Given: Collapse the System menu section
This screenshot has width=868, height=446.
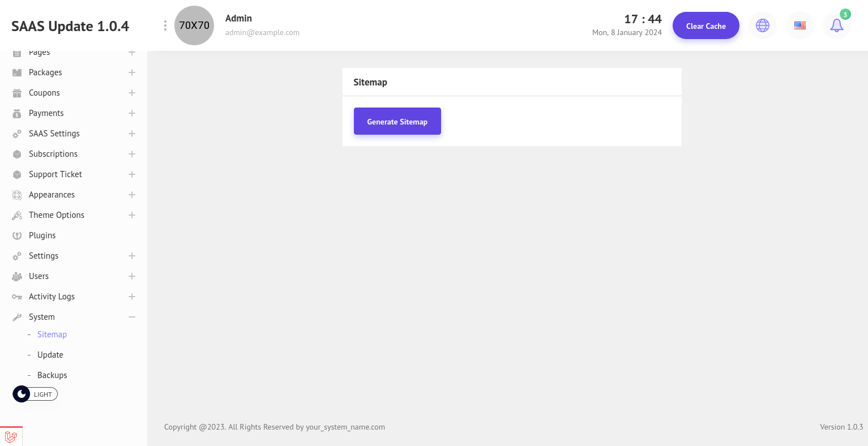Looking at the screenshot, I should 131,317.
